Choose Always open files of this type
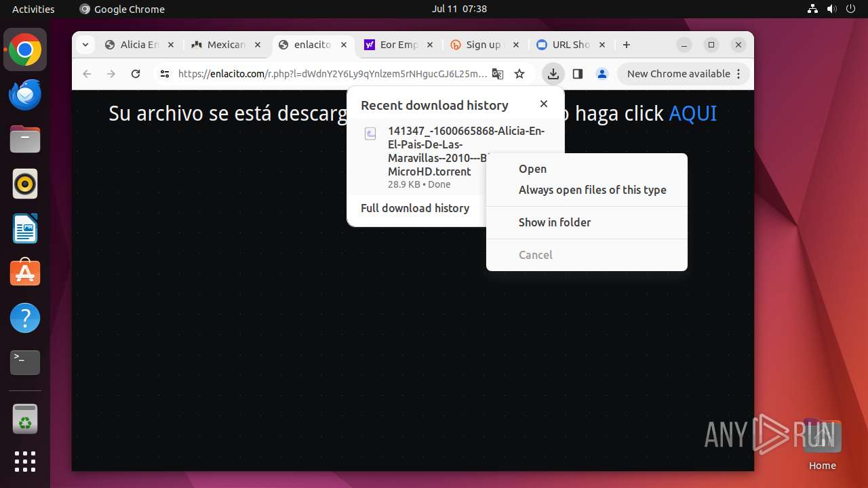This screenshot has height=488, width=868. [x=587, y=190]
